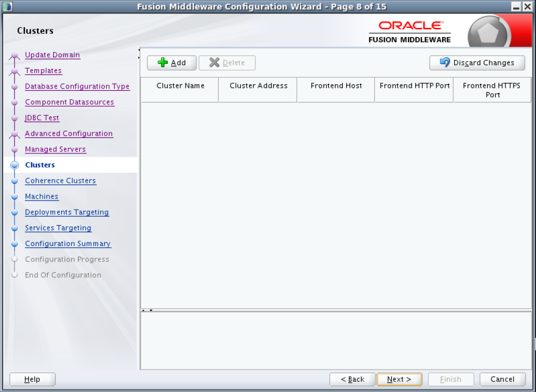
Task: Click the Advanced Configuration step node icon
Action: [x=14, y=134]
